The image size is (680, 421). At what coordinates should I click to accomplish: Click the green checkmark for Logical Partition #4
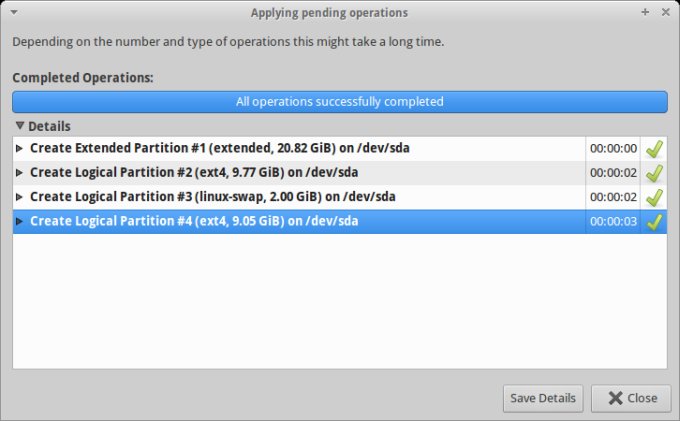pyautogui.click(x=654, y=222)
